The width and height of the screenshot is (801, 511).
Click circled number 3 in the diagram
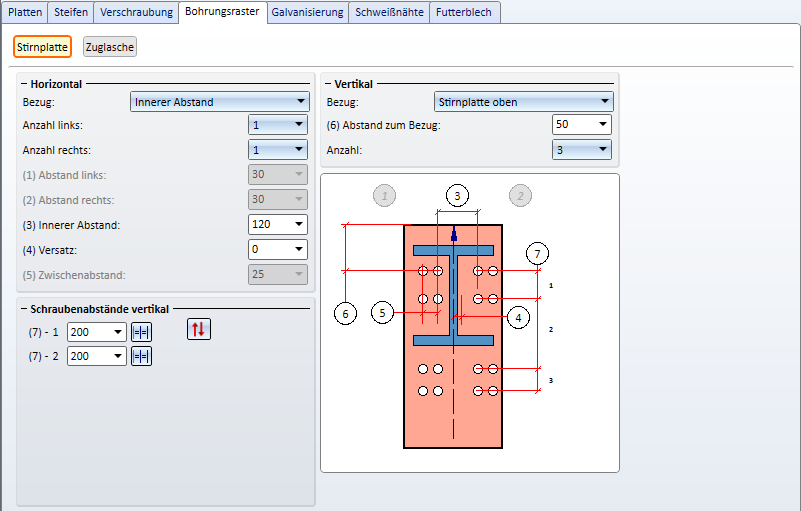(456, 196)
